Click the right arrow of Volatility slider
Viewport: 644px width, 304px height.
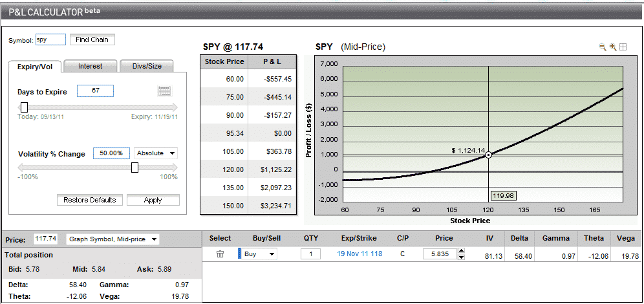[x=175, y=168]
